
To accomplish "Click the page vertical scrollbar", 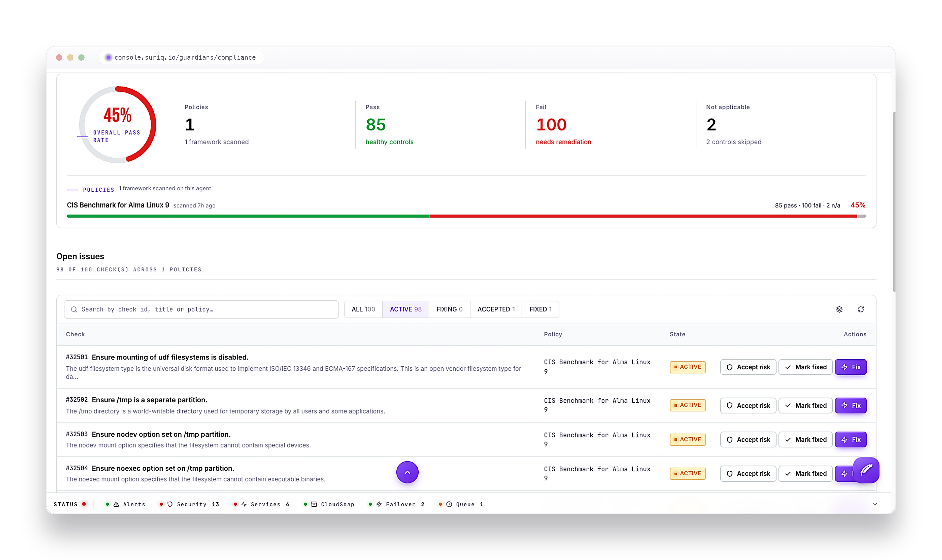I will (894, 202).
